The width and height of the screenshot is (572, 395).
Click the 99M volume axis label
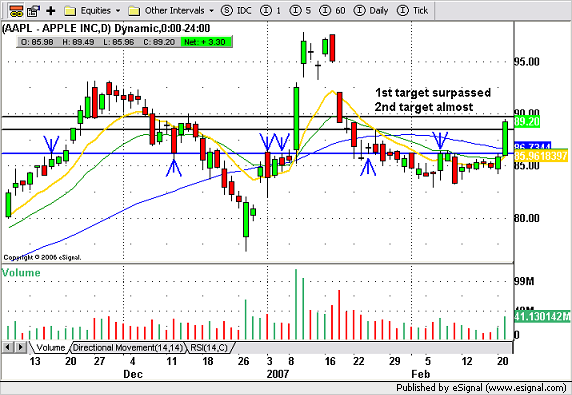coord(524,281)
